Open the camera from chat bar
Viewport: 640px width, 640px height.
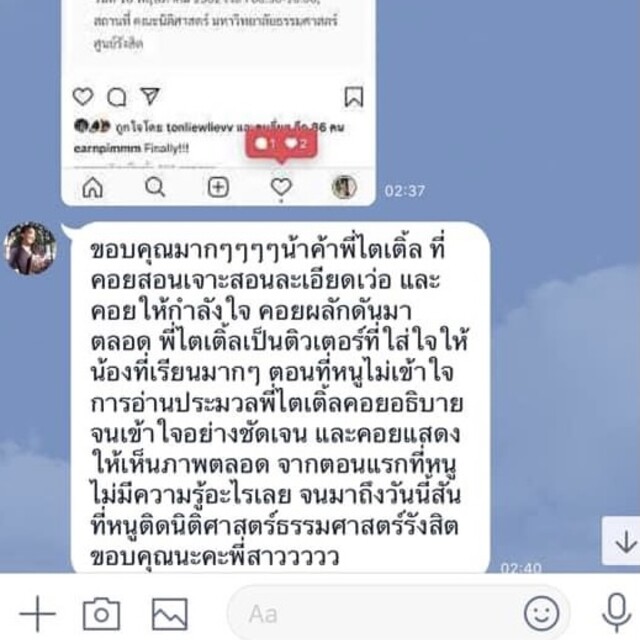(102, 613)
